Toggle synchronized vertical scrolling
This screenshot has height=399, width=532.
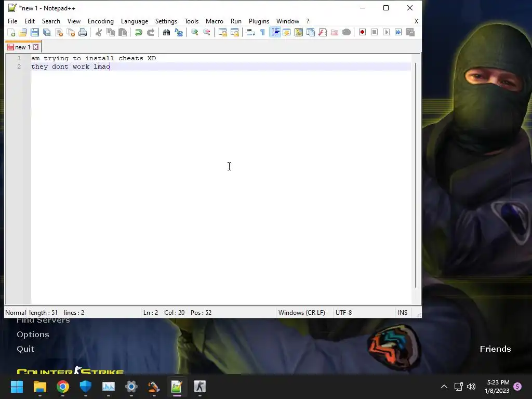(x=222, y=32)
